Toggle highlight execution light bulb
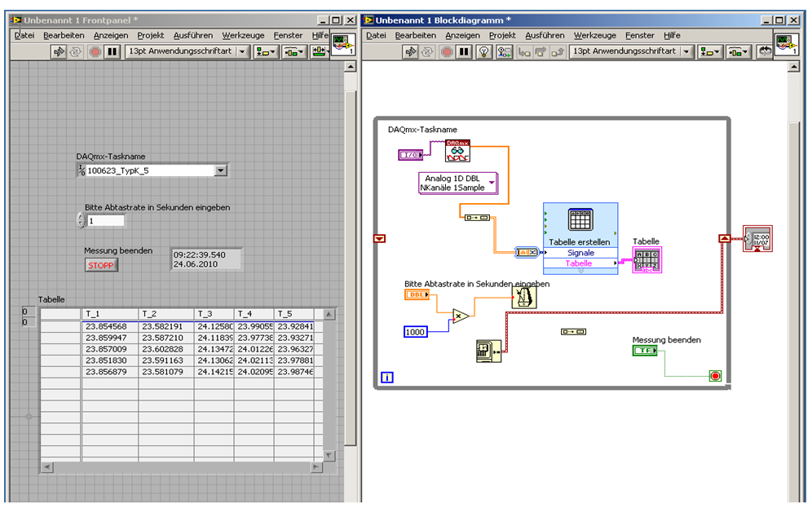The height and width of the screenshot is (513, 812). [x=484, y=51]
